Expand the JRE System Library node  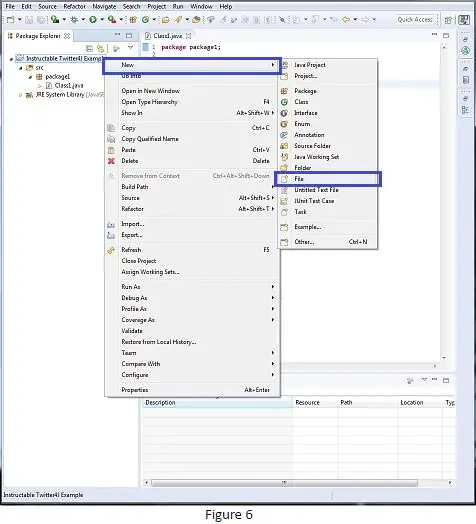(x=21, y=95)
